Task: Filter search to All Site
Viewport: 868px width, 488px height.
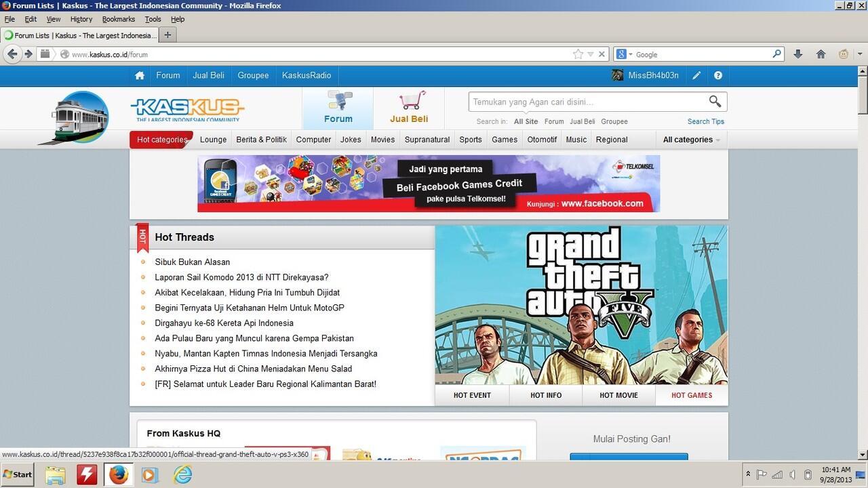Action: coord(526,121)
